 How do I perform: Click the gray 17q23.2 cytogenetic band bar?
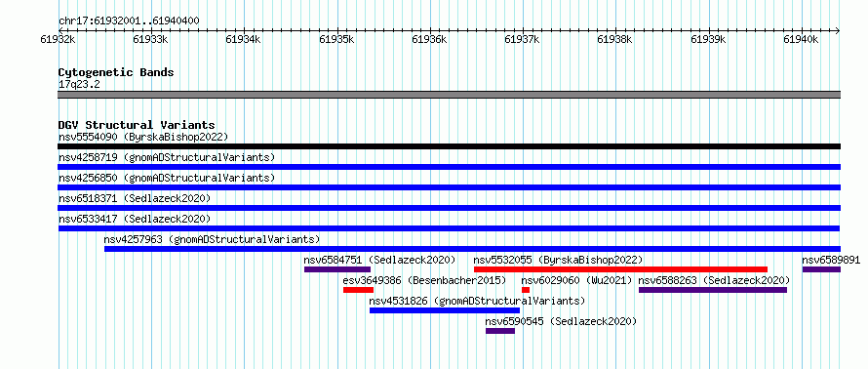[x=449, y=95]
